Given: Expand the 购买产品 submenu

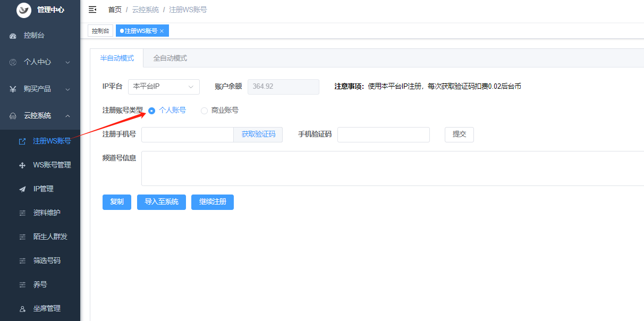Looking at the screenshot, I should 67,89.
